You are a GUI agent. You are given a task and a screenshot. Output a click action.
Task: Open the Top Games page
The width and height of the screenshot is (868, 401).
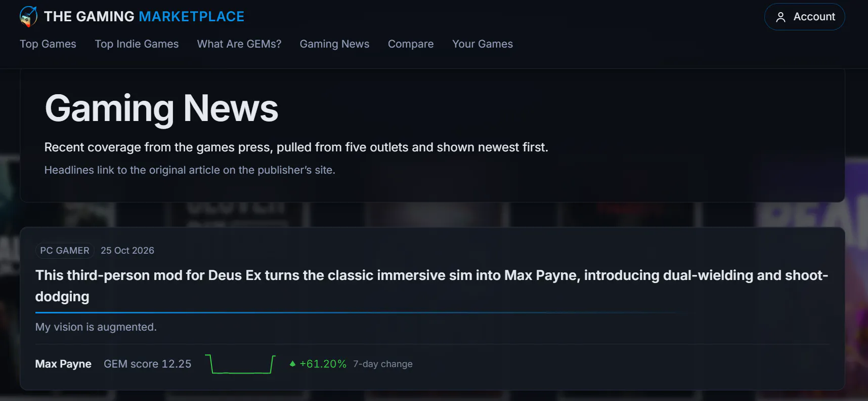click(x=48, y=44)
